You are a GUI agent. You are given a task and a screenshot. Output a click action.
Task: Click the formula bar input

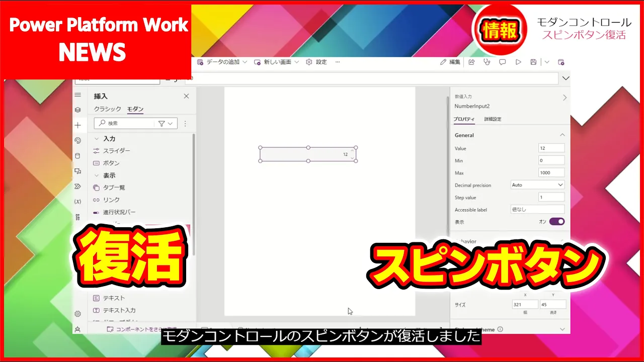click(371, 78)
